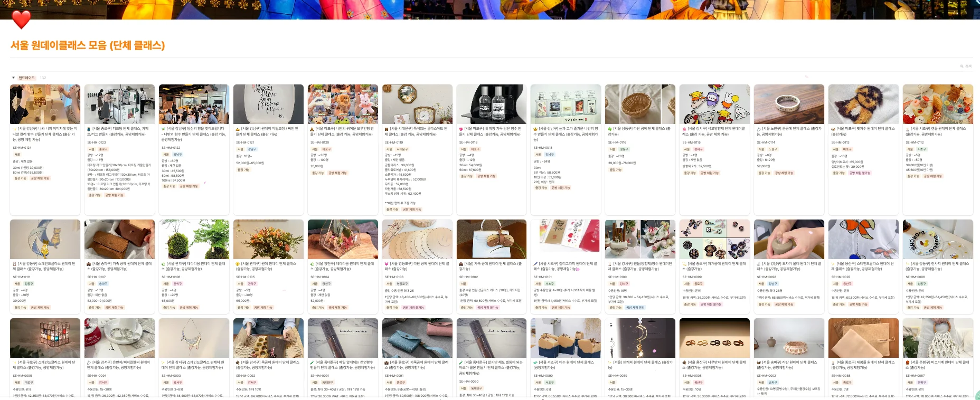
Task: Open the cartoon character keyring class thumbnail
Action: pos(714,104)
